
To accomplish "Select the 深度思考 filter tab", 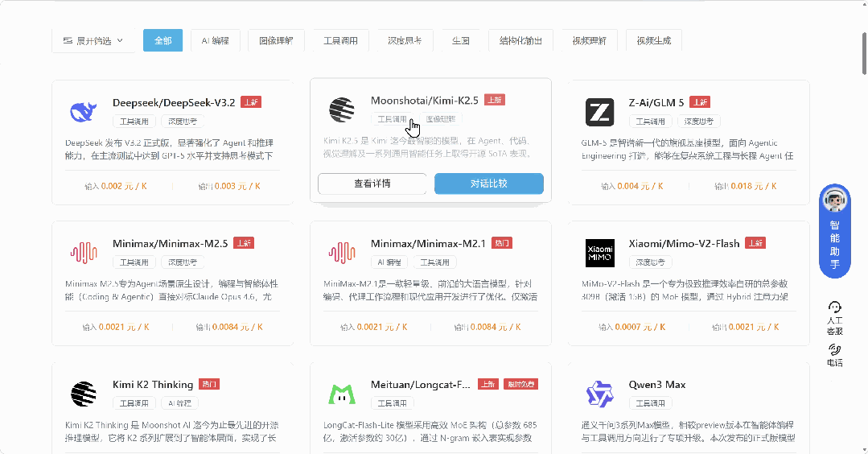I will coord(405,40).
